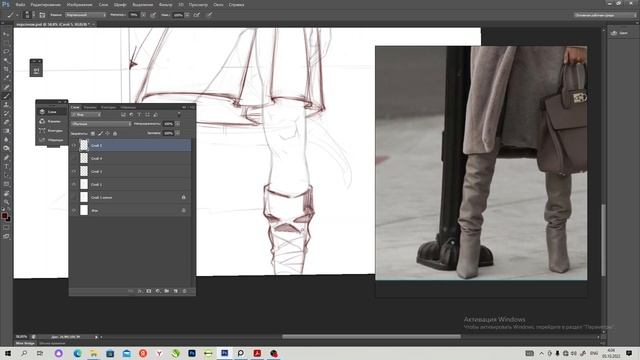Hide the Фон background layer
Image resolution: width=640 pixels, height=360 pixels.
pyautogui.click(x=74, y=211)
